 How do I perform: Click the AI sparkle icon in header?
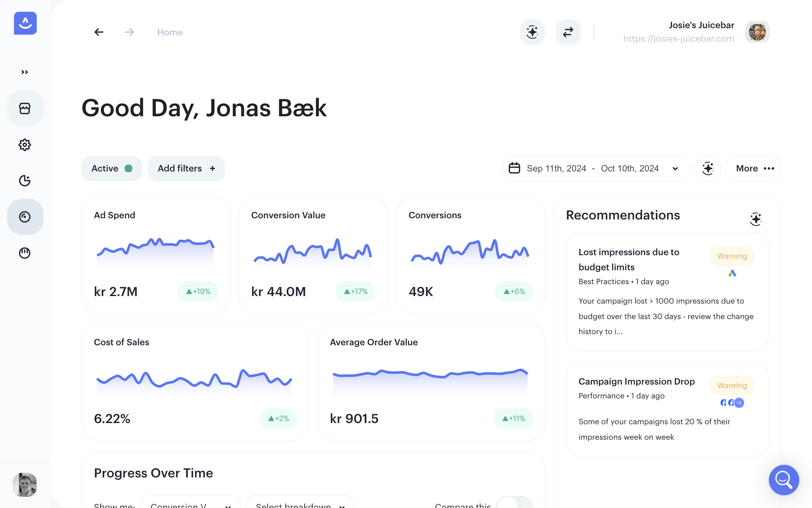tap(532, 32)
